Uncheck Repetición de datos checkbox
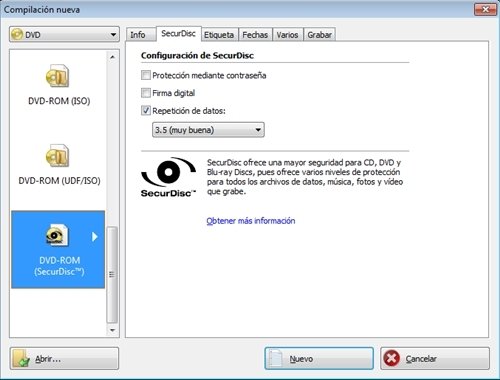The image size is (500, 380). pyautogui.click(x=146, y=110)
